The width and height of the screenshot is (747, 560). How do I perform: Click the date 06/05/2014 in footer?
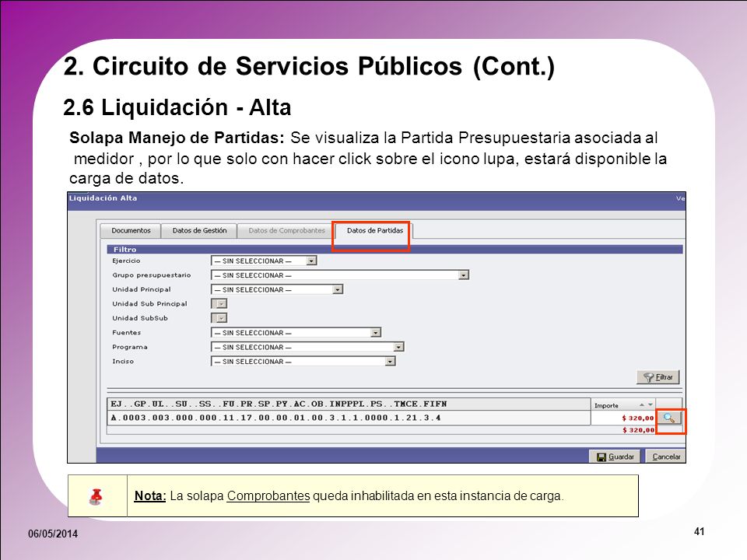[53, 534]
